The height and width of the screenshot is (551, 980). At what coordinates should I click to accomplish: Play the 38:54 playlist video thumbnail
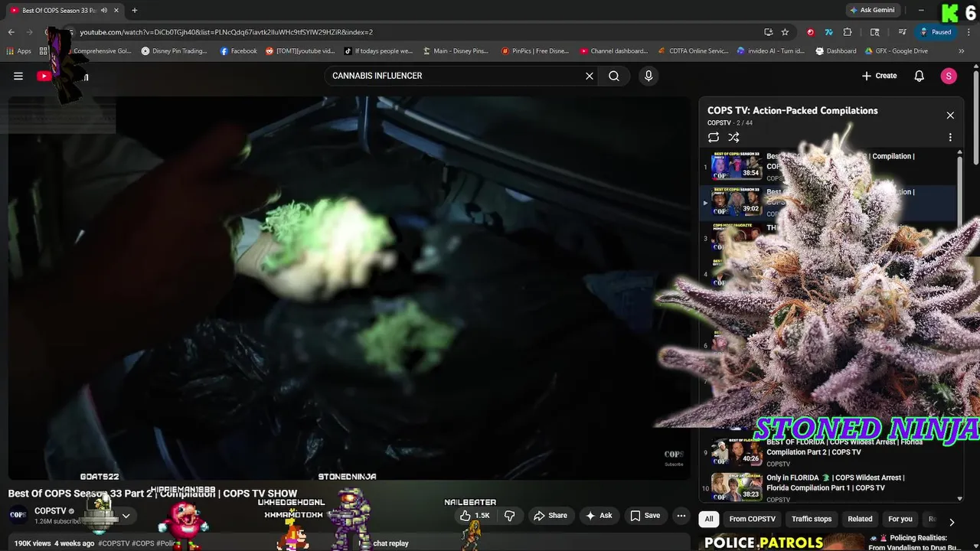click(736, 165)
